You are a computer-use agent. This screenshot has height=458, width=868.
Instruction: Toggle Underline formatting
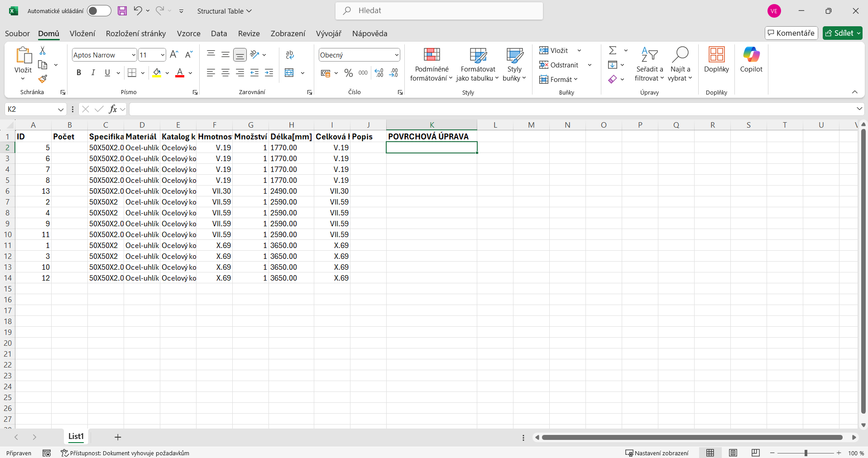click(107, 73)
